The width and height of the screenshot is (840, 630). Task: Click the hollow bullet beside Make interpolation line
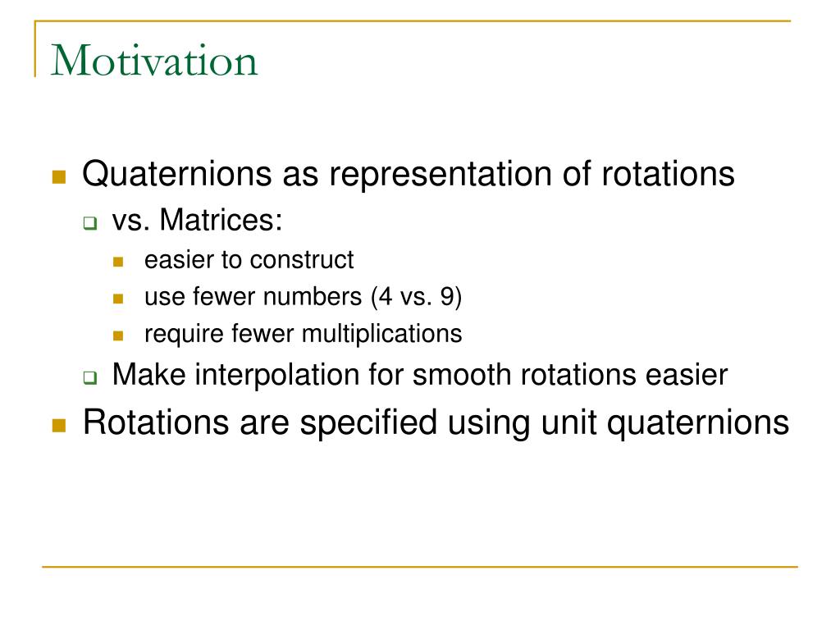[90, 377]
